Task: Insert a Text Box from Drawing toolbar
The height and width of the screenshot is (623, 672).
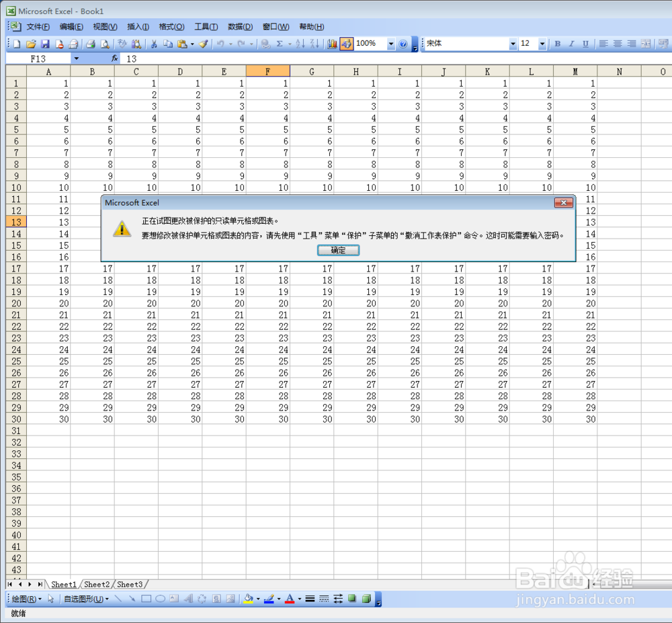Action: pos(174,599)
